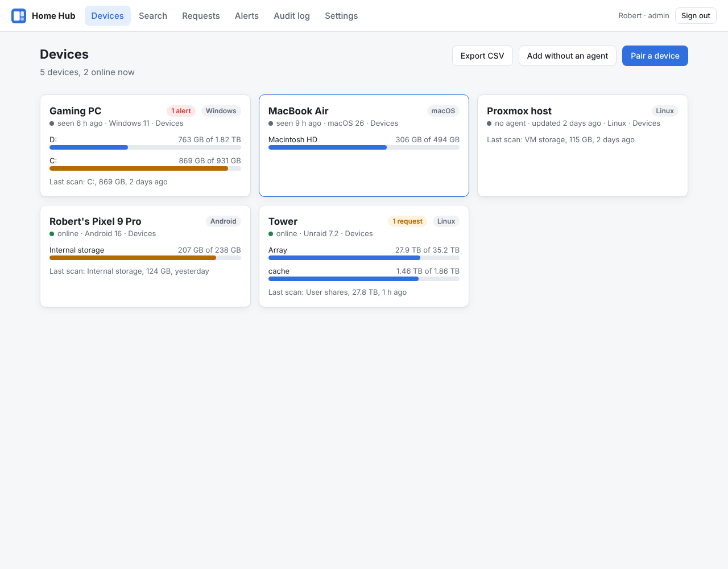
Task: Click the 1 alert badge on Gaming PC
Action: click(181, 111)
